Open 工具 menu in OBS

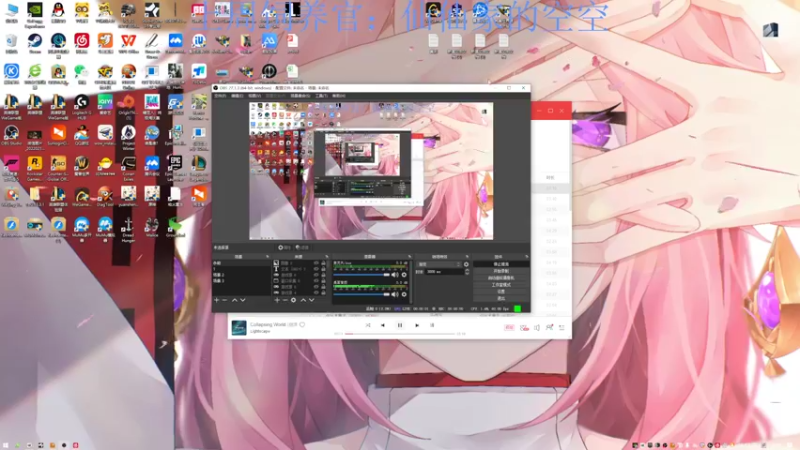(321, 95)
